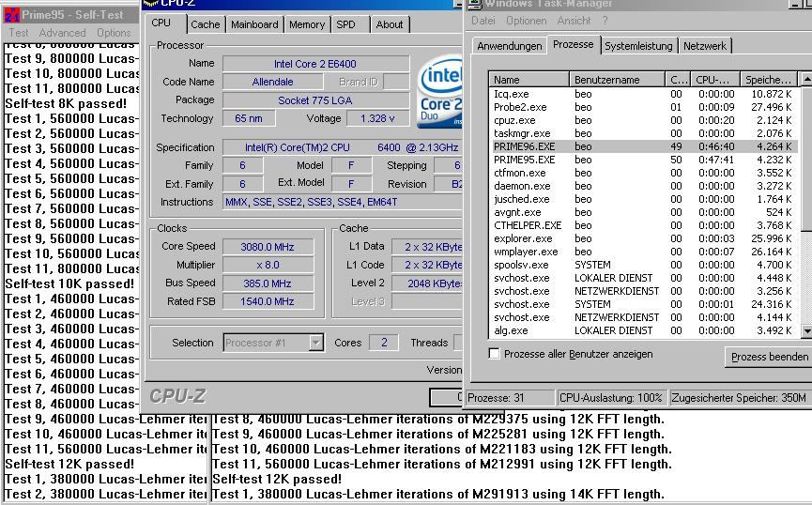812x505 pixels.
Task: Click the Cores count field showing 2
Action: [x=384, y=343]
